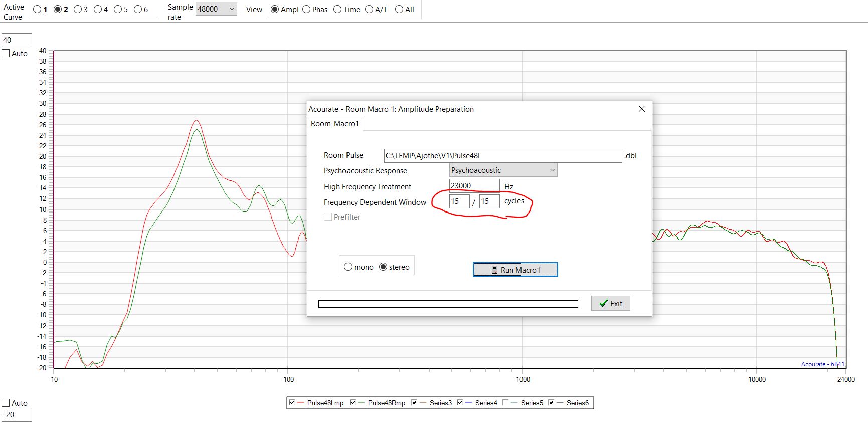Click the Room Pulse file path field
Viewport: 868px width, 423px height.
(503, 156)
